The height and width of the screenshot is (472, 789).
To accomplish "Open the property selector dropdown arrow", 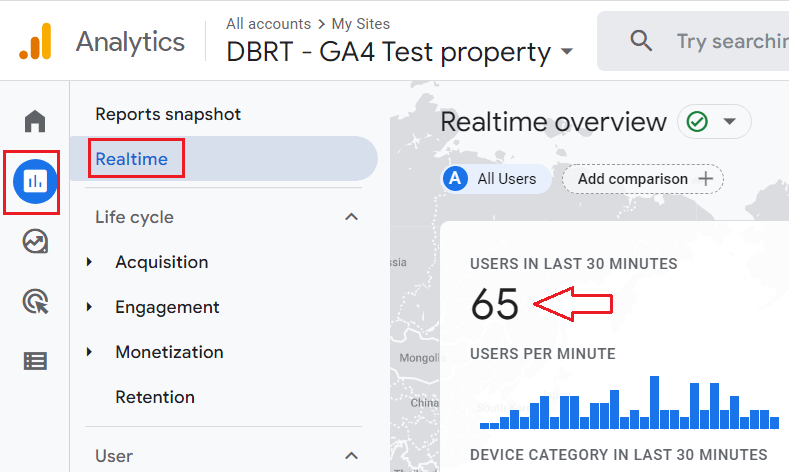I will [x=567, y=51].
